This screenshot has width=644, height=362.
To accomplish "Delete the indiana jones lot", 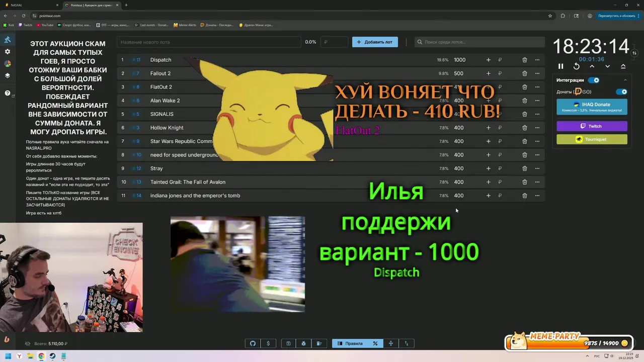I will (x=524, y=196).
